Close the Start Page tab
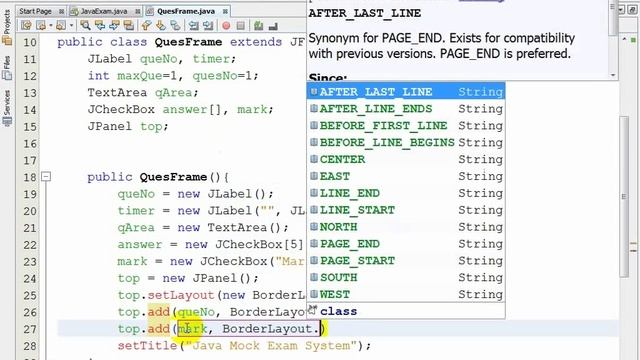This screenshot has height=360, width=640. (x=61, y=11)
